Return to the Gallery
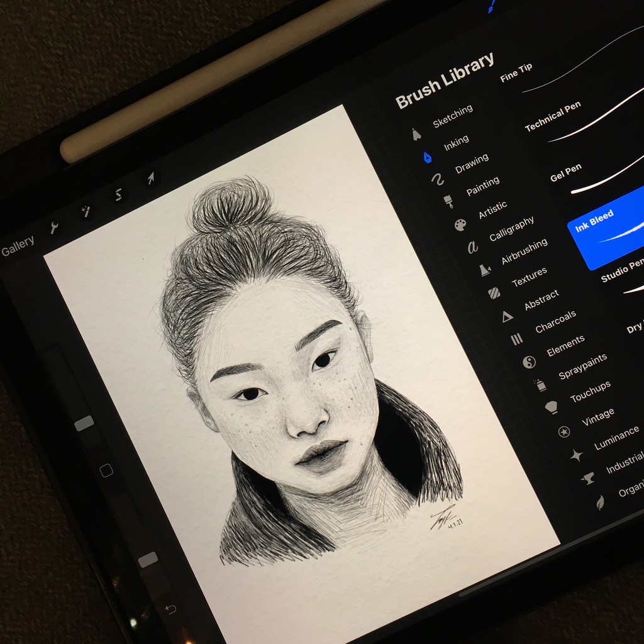Viewport: 644px width, 644px height. point(18,245)
